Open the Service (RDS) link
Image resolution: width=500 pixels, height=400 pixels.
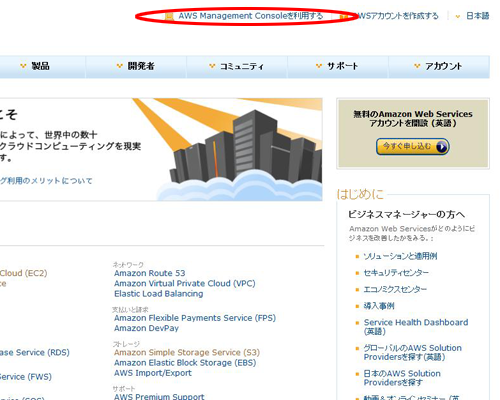point(35,352)
